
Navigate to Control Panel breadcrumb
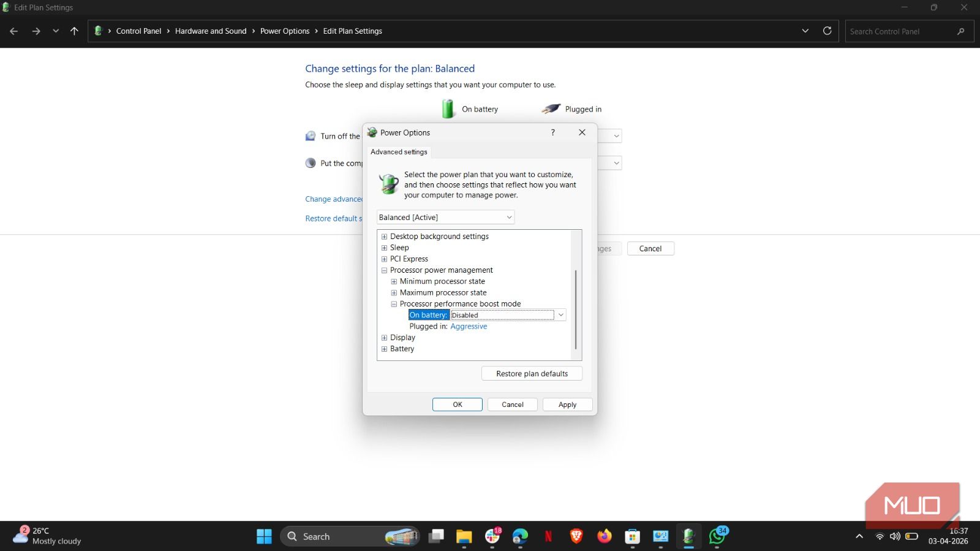138,31
